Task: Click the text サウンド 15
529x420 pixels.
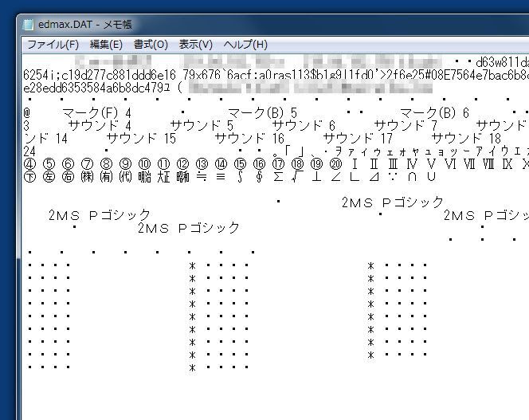Action: 141,139
